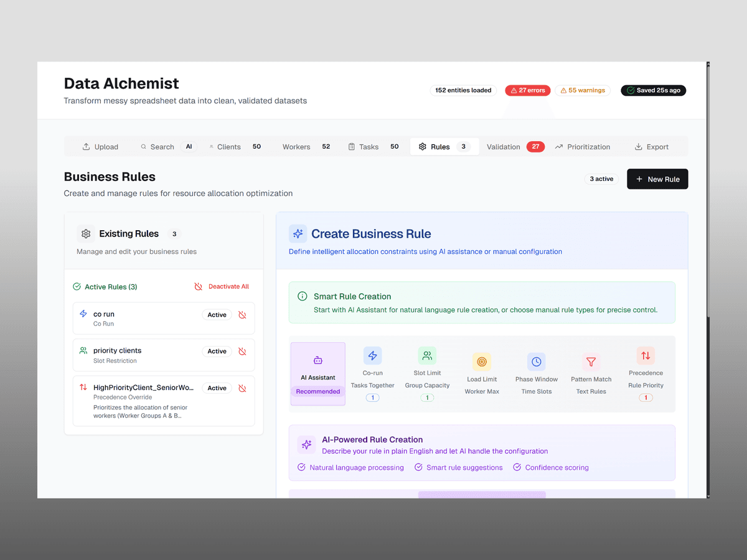747x560 pixels.
Task: Click the 152 entities loaded badge
Action: 463,90
